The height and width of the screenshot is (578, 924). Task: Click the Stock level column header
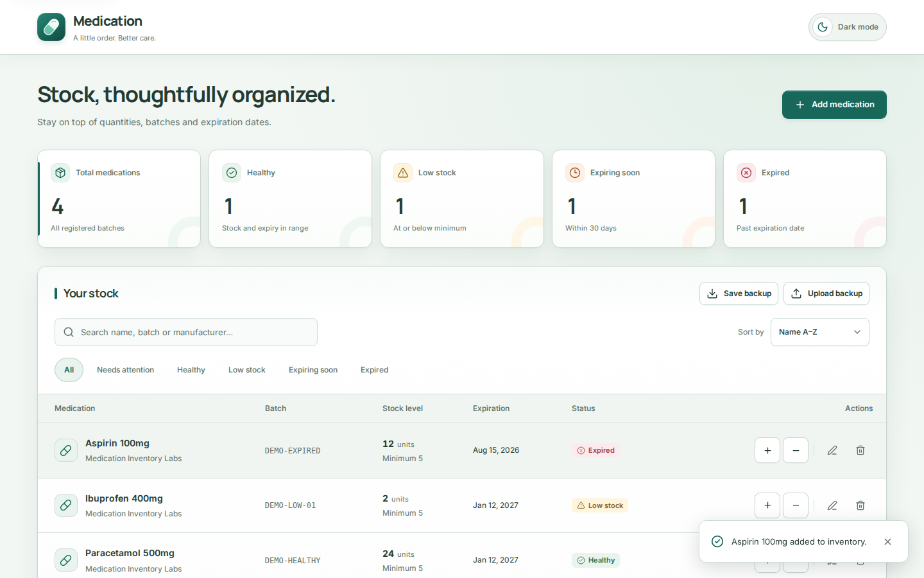[x=402, y=408]
